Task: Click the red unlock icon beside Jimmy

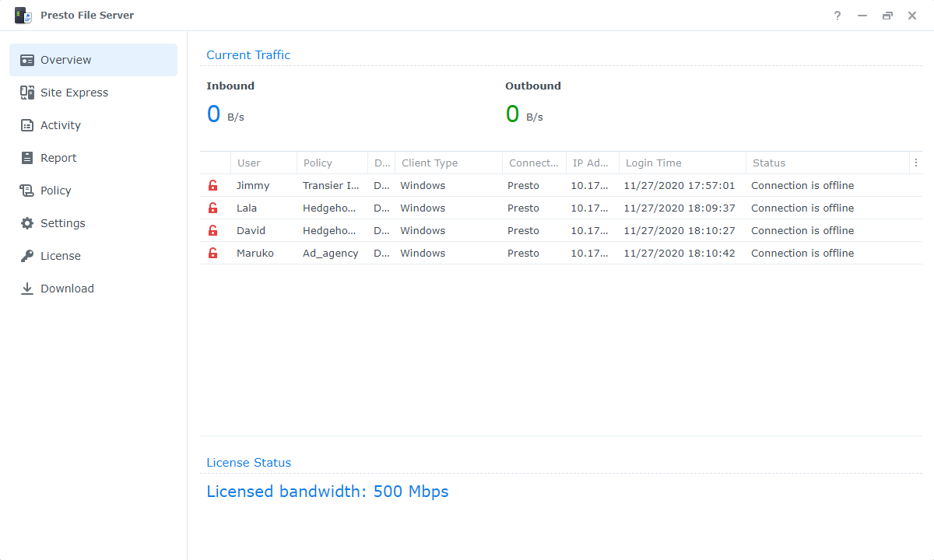Action: coord(212,185)
